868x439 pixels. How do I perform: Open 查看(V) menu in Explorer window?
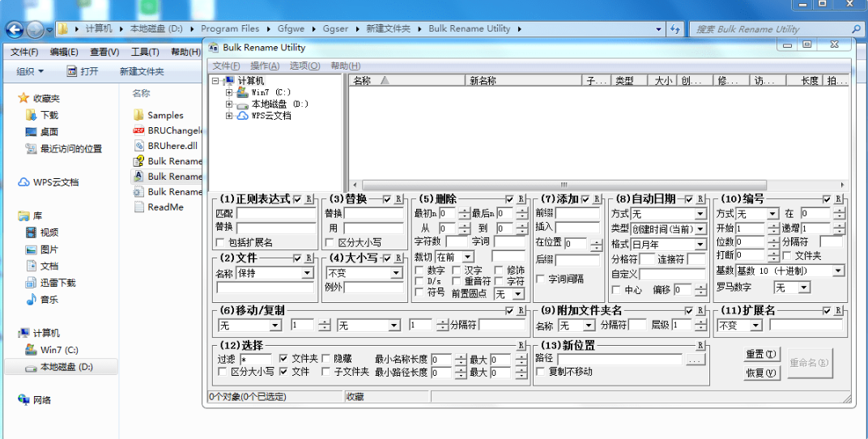pos(104,52)
